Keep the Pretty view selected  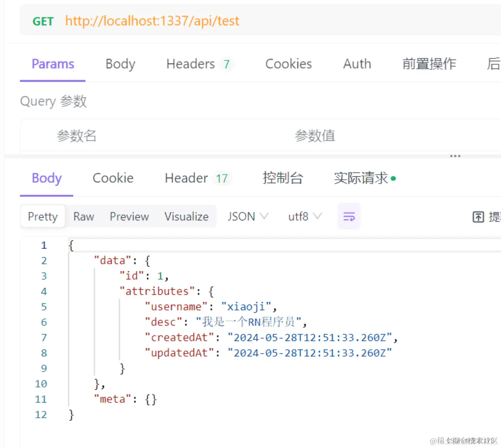click(42, 217)
